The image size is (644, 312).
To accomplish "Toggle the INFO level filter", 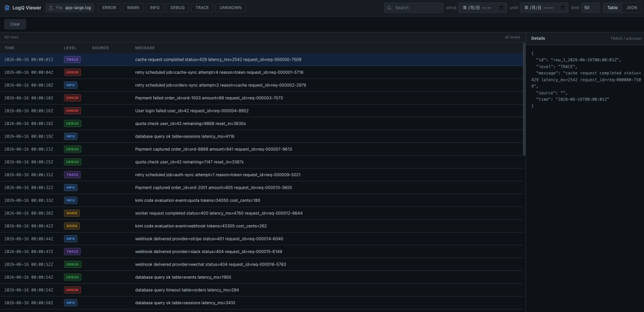I will point(154,8).
